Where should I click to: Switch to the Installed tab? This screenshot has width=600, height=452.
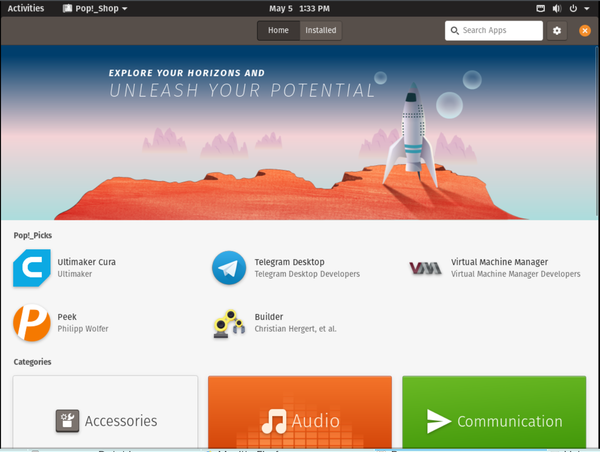321,31
